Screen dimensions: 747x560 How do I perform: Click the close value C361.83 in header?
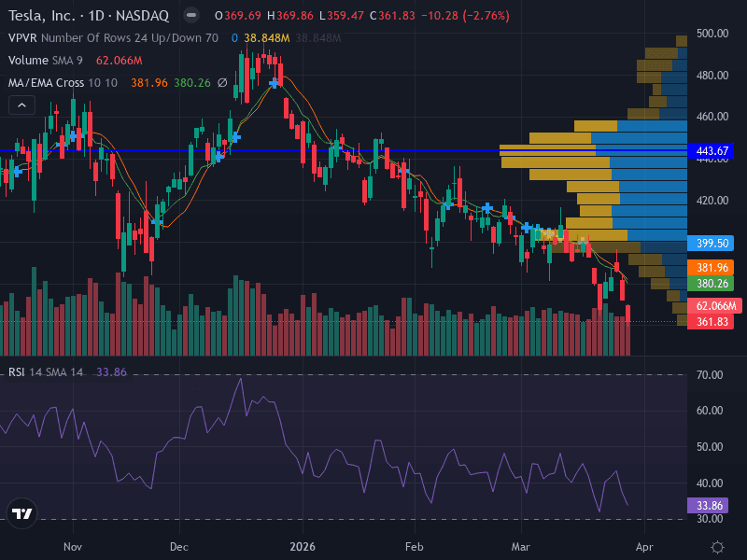click(x=392, y=16)
